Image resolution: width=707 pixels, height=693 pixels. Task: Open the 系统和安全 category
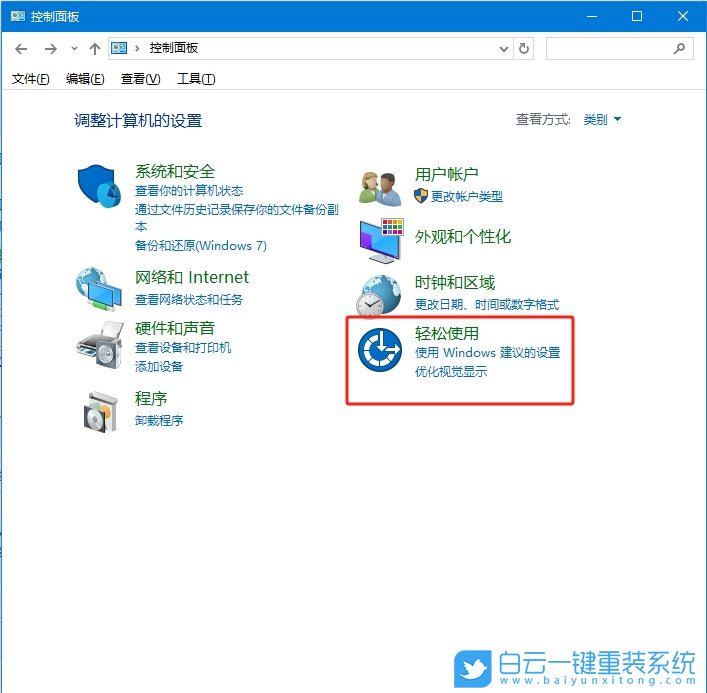(175, 171)
